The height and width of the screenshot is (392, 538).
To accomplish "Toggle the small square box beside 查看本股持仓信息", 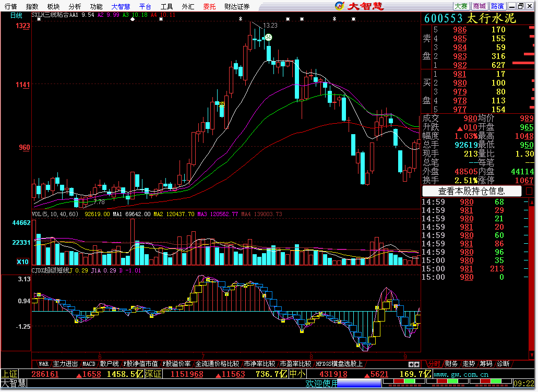I will [529, 191].
